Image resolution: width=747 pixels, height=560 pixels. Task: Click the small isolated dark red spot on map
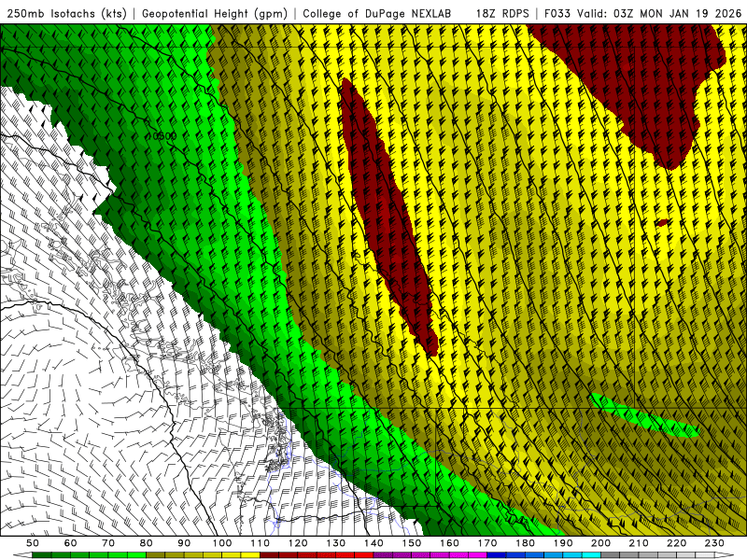point(662,222)
